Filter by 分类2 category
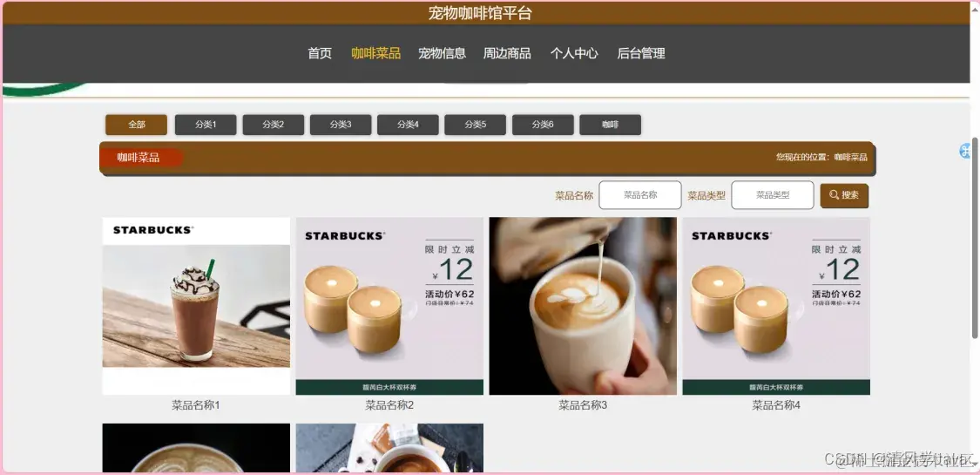This screenshot has width=980, height=475. pyautogui.click(x=274, y=125)
